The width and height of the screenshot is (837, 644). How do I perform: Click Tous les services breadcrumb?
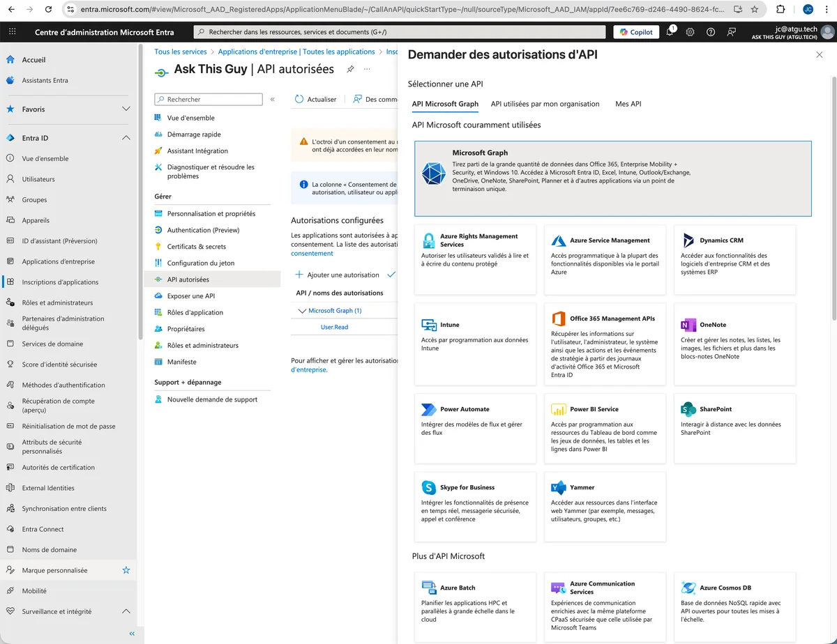(x=181, y=52)
